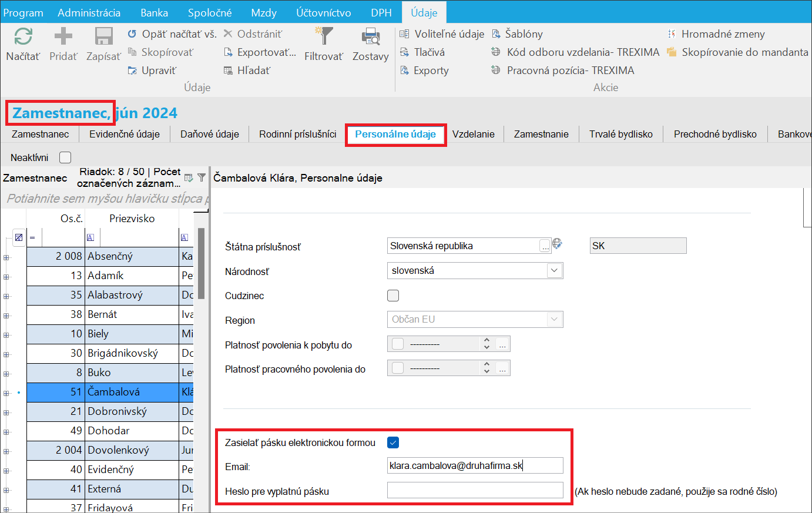
Task: Open Pracovná pozícia- TREXIMA
Action: click(x=563, y=71)
